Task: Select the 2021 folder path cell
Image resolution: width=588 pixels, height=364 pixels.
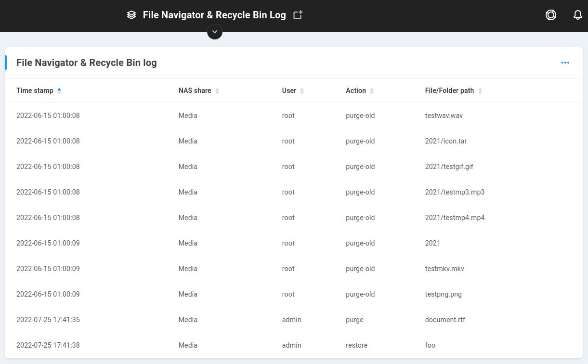Action: coord(433,243)
